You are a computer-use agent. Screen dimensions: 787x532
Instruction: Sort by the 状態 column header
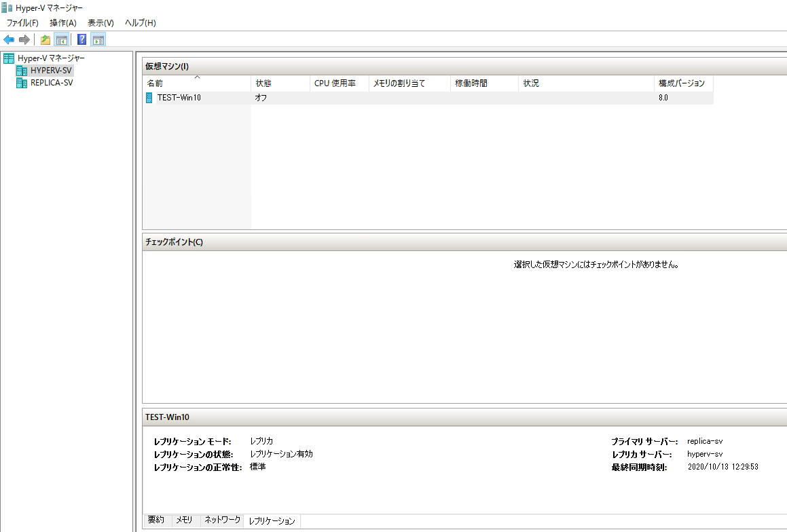click(280, 83)
